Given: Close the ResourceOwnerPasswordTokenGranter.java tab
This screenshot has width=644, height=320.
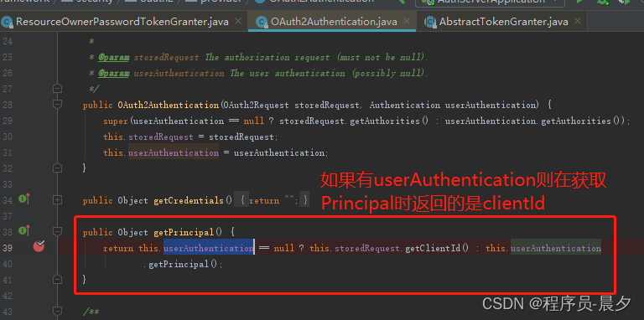Looking at the screenshot, I should tap(238, 22).
